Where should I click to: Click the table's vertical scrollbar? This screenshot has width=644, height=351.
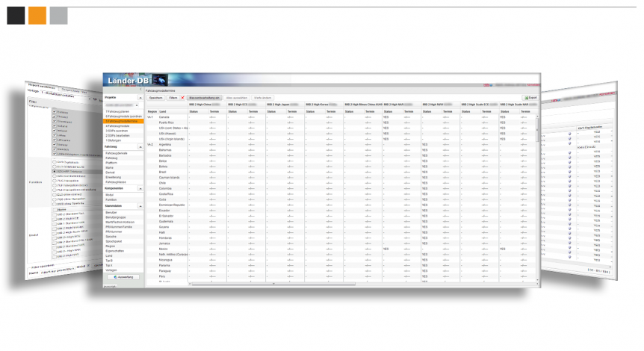click(x=537, y=187)
